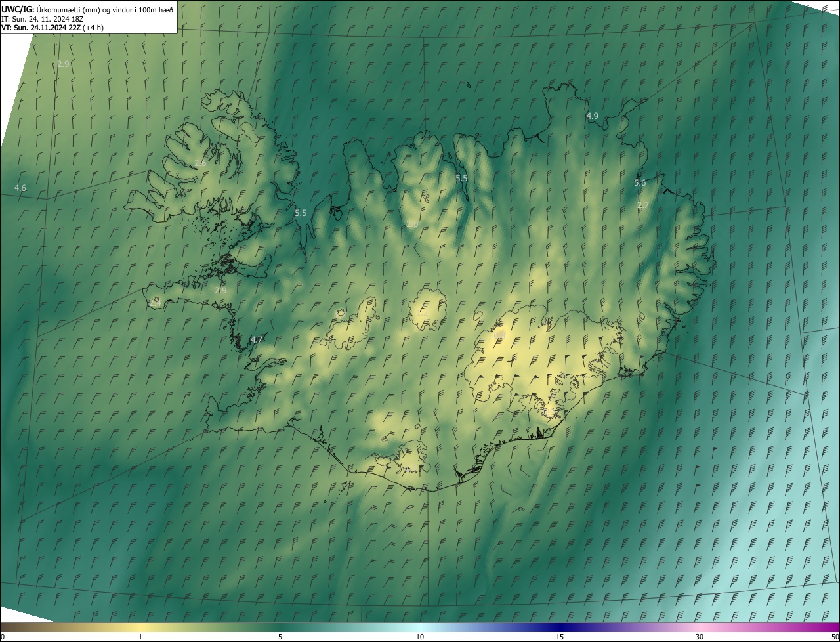Click the 4.7 value on the west coast

[257, 340]
